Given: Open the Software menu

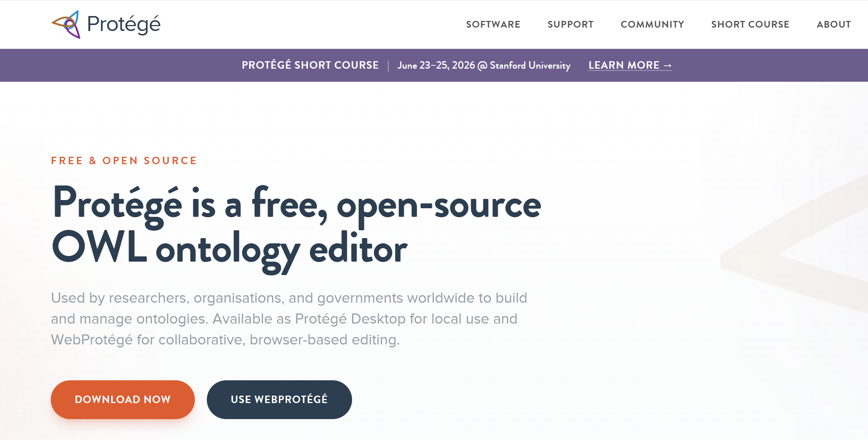Looking at the screenshot, I should pyautogui.click(x=493, y=24).
